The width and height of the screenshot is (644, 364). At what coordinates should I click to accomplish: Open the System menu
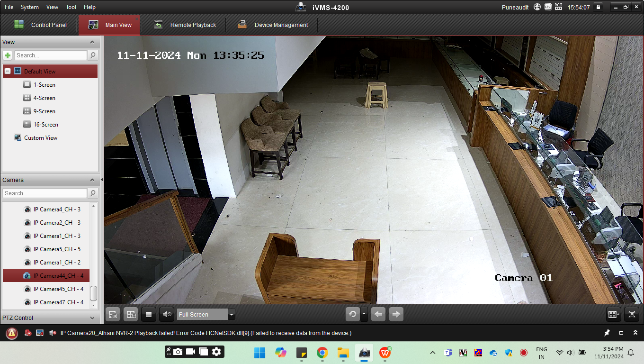30,7
